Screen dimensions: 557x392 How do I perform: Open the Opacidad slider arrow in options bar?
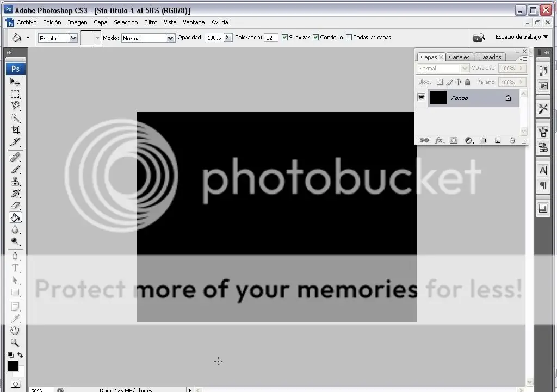(x=228, y=38)
